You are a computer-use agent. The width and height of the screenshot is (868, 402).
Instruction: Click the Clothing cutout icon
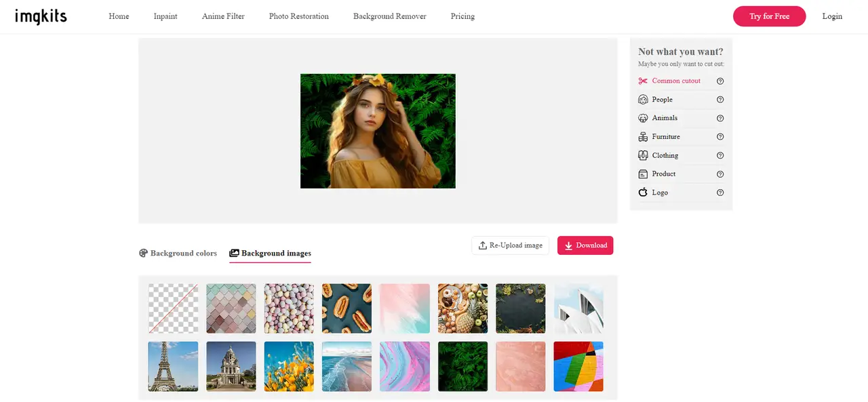point(643,155)
